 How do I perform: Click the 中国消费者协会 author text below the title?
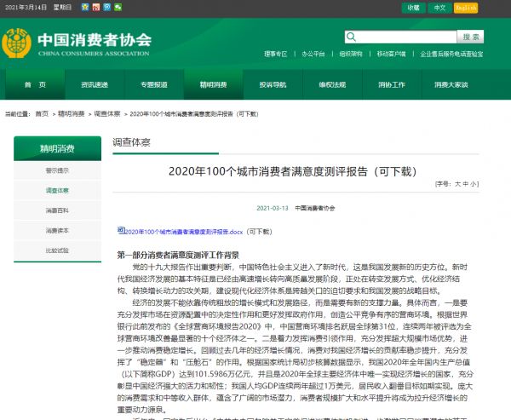315,208
